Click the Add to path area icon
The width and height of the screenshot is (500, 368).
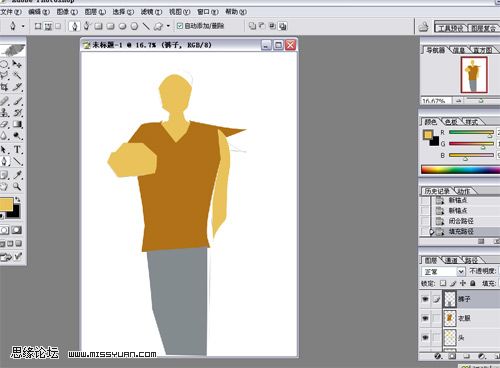point(252,26)
